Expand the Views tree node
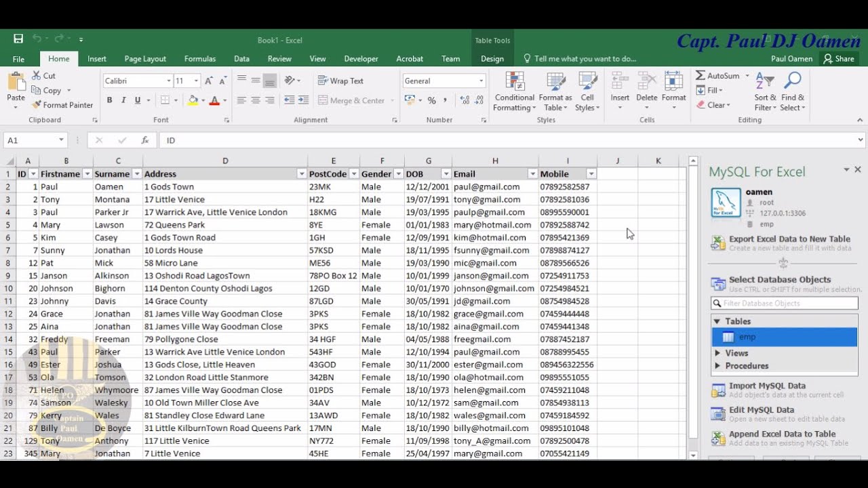Image resolution: width=868 pixels, height=488 pixels. pos(717,353)
